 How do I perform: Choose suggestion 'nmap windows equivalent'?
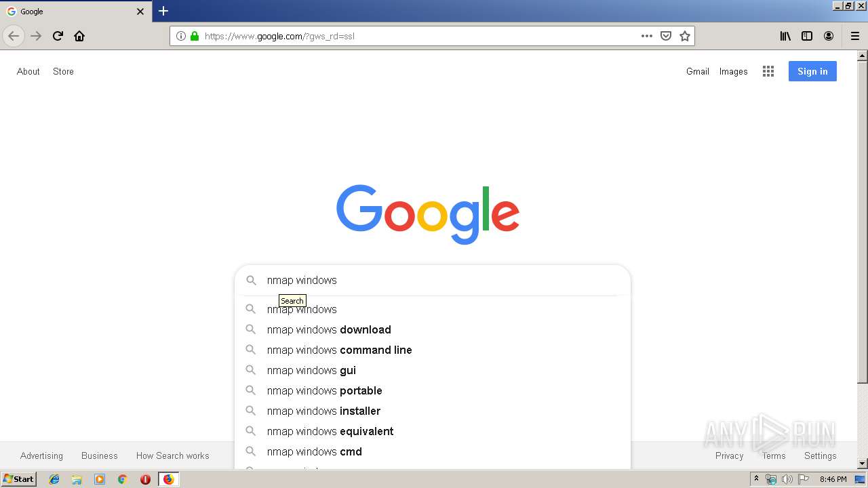(x=433, y=431)
